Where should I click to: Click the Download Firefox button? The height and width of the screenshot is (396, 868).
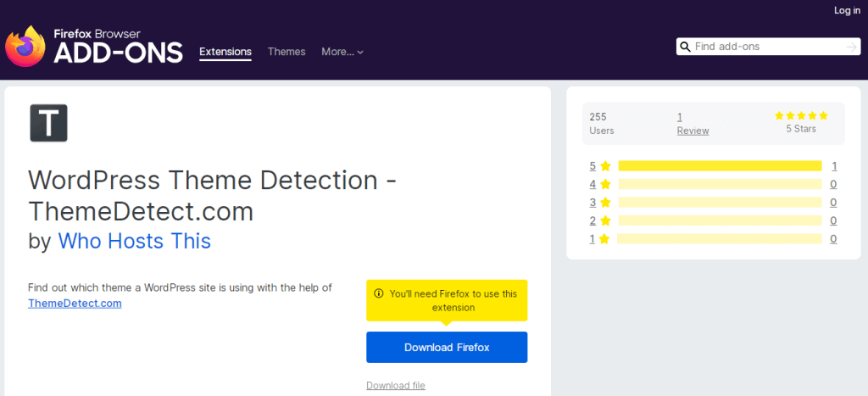(x=447, y=348)
